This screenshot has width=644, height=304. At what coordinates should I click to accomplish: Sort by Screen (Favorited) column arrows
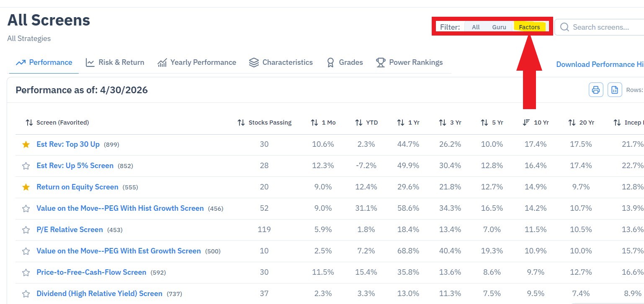(x=29, y=123)
